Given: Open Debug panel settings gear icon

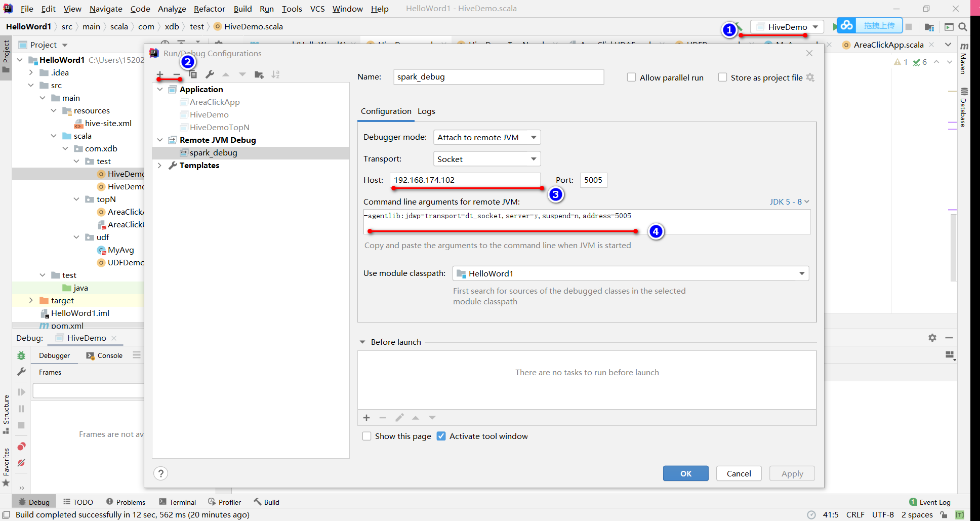Looking at the screenshot, I should coord(932,338).
